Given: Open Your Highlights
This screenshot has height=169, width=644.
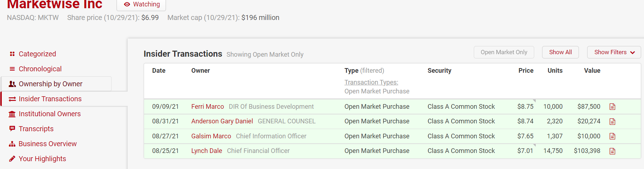Looking at the screenshot, I should tap(42, 159).
